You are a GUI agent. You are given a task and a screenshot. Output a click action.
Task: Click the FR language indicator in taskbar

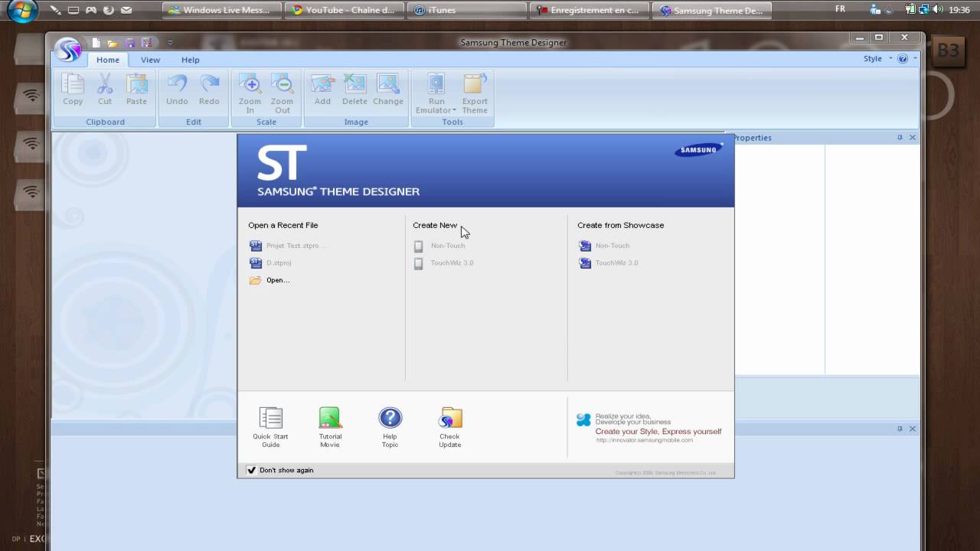[840, 10]
